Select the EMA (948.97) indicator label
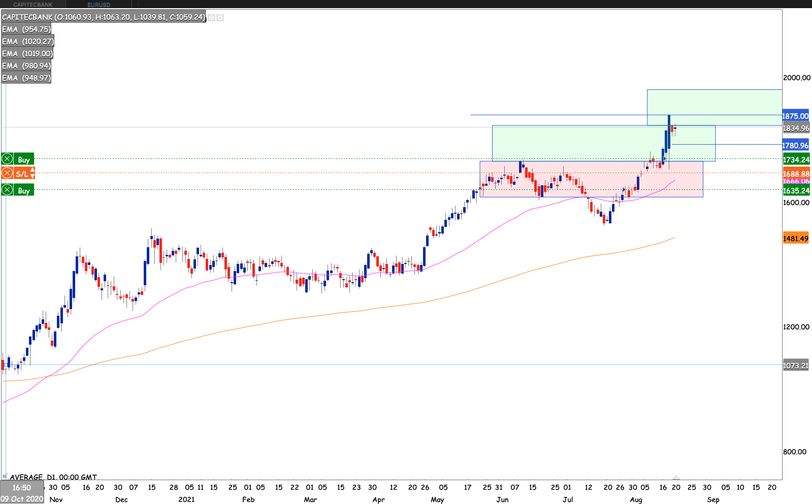 (26, 78)
